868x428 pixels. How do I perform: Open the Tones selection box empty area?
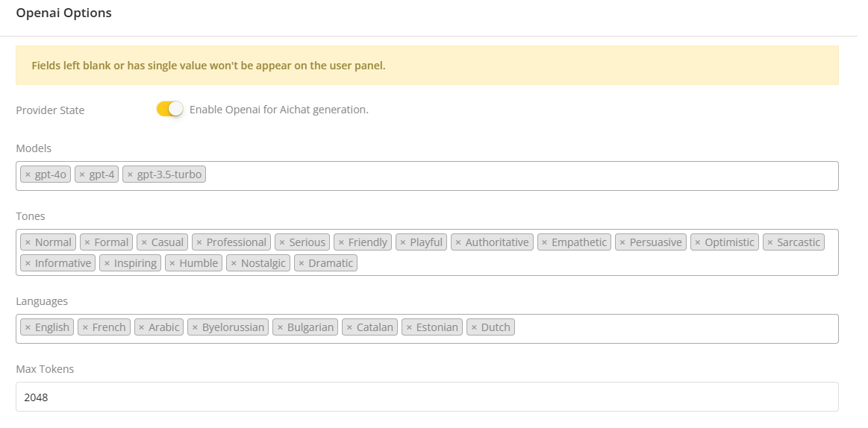597,263
